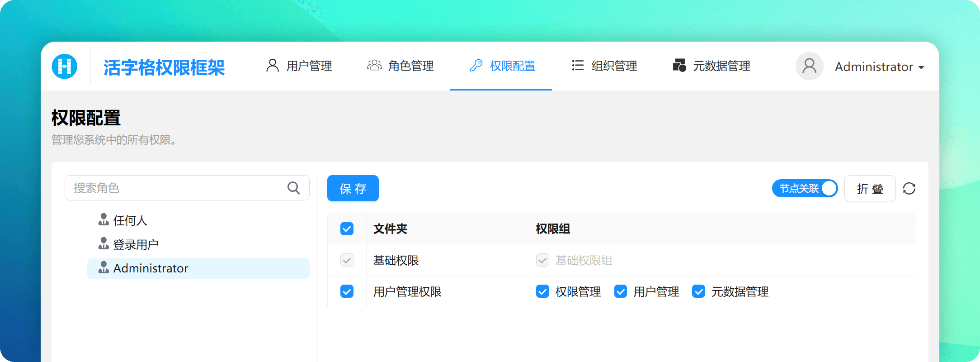Screen dimensions: 980x362
Task: Click the 活字格权限框架 title link
Action: 164,67
